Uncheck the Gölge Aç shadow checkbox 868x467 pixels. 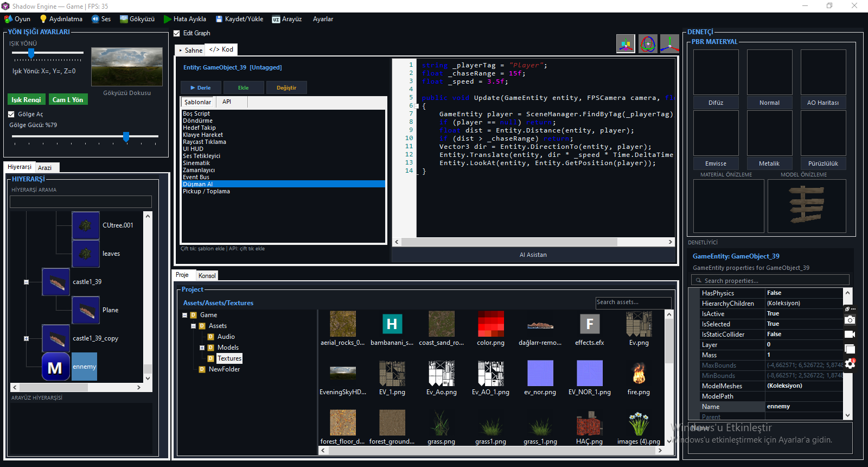click(x=11, y=114)
